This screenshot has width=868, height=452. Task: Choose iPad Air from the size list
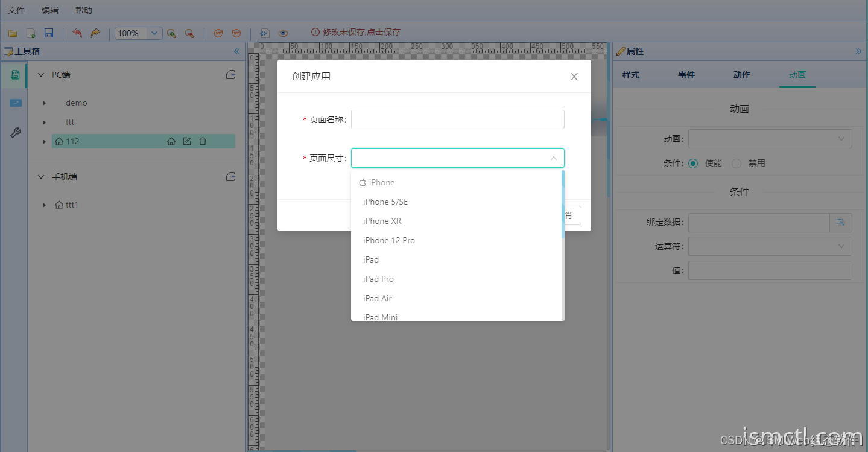tap(457, 298)
